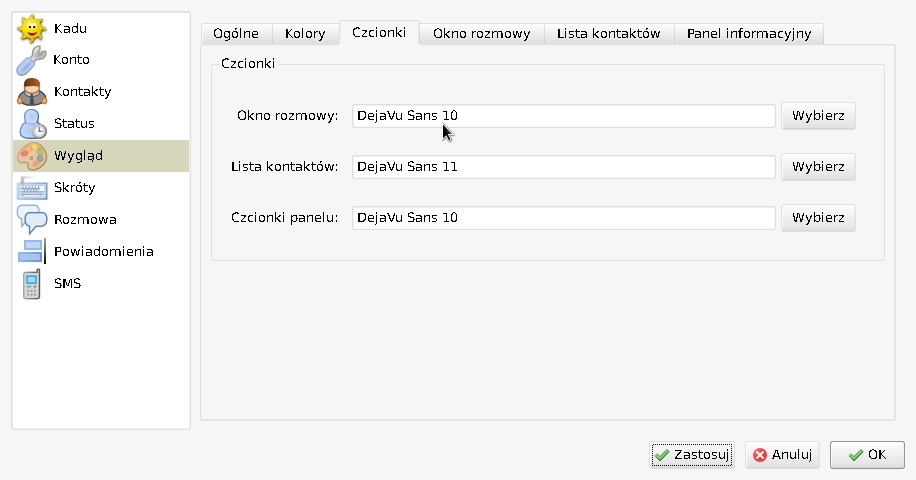Switch to the Kolory tab

(305, 34)
